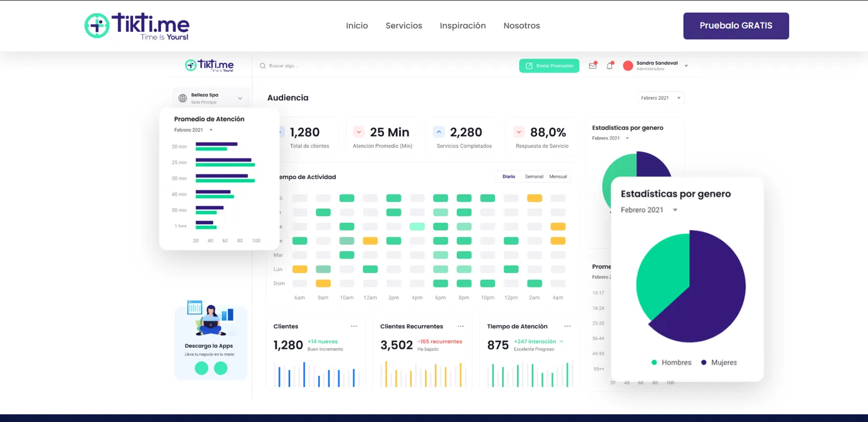Click the 3,502 recurring clients number

tap(396, 345)
